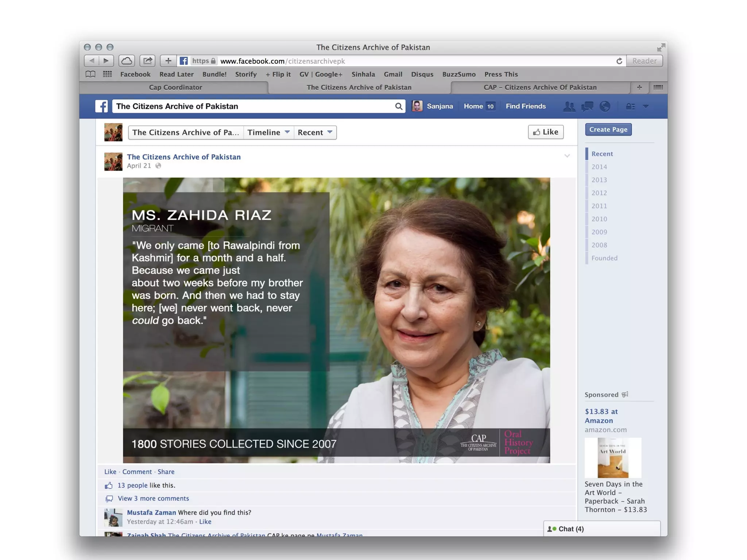
Task: Switch to the Cap Coordinator tab
Action: tap(175, 87)
